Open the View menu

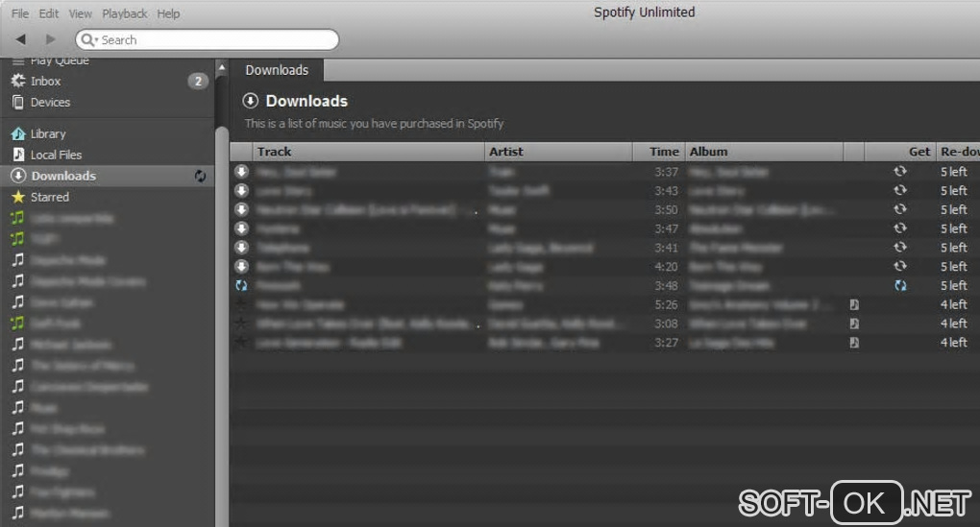click(x=80, y=13)
